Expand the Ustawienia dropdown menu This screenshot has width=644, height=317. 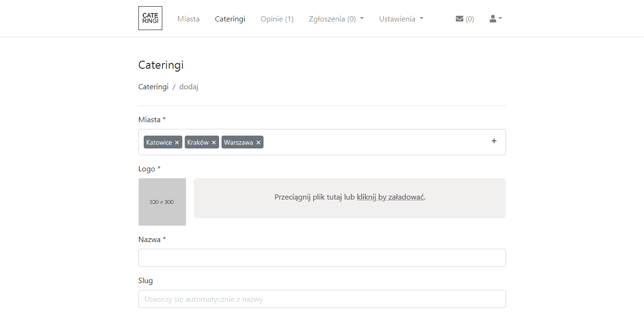click(x=401, y=19)
